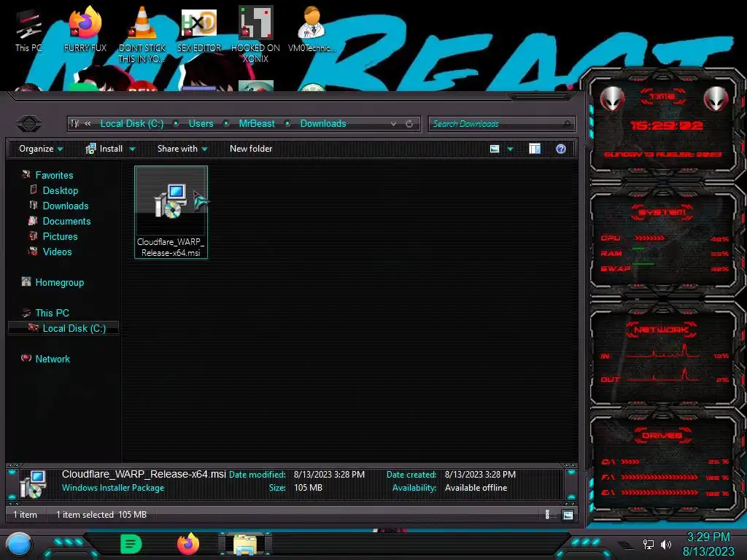Open the volume speaker tray icon
This screenshot has height=560, width=747.
666,544
